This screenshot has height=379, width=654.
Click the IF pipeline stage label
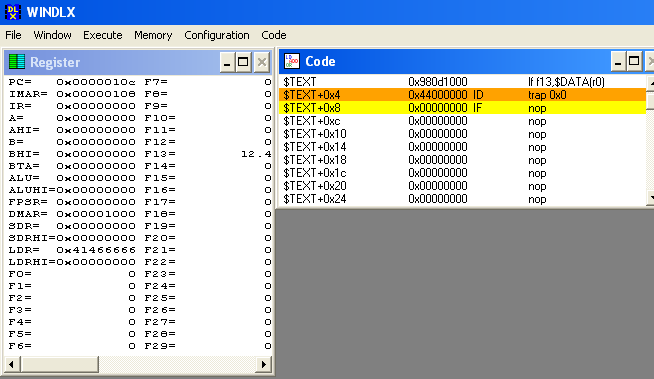[x=477, y=108]
